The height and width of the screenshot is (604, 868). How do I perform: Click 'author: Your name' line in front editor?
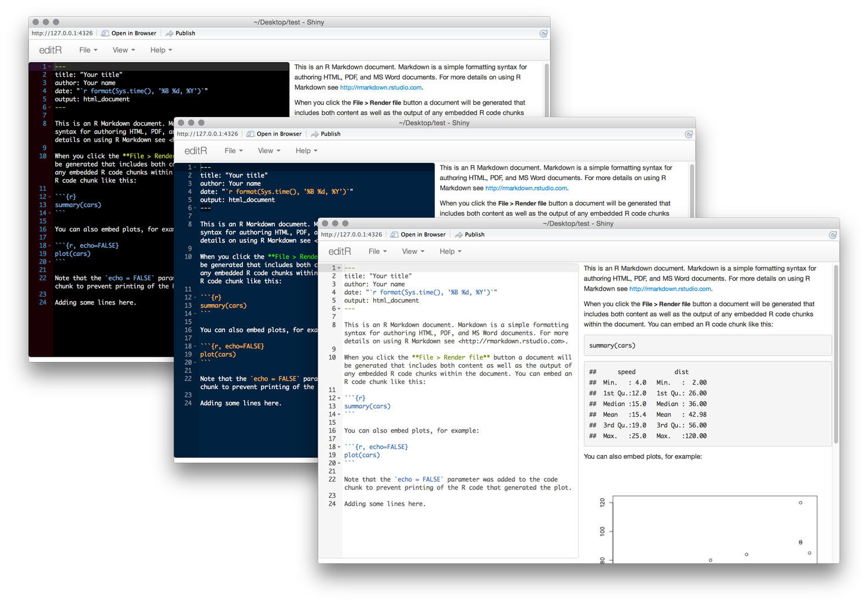[x=374, y=284]
